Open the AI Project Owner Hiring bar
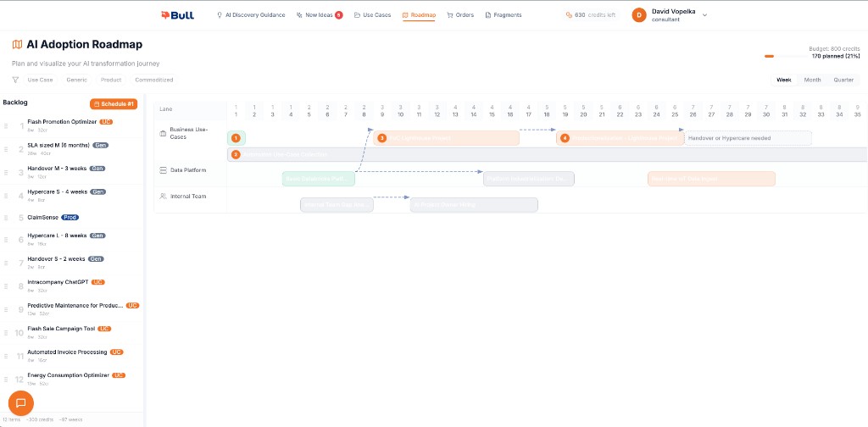The height and width of the screenshot is (427, 868). click(474, 205)
